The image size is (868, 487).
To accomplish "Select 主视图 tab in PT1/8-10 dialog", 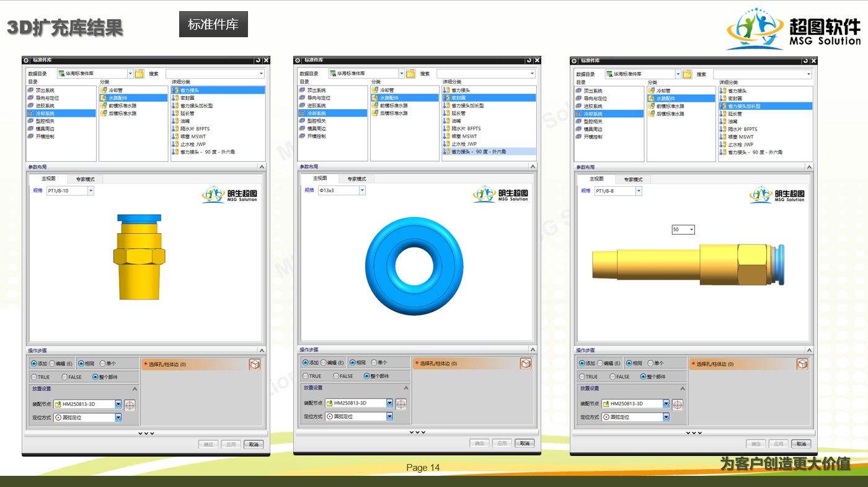I will [48, 179].
